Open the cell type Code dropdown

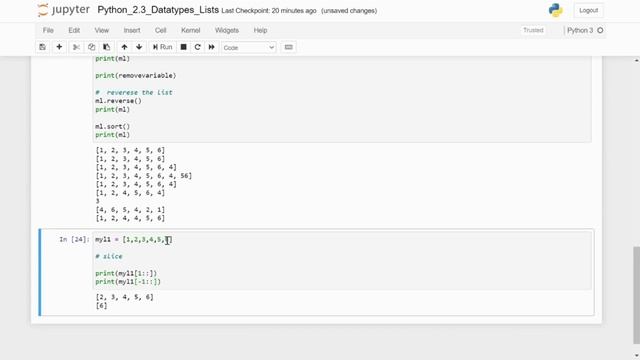(249, 48)
